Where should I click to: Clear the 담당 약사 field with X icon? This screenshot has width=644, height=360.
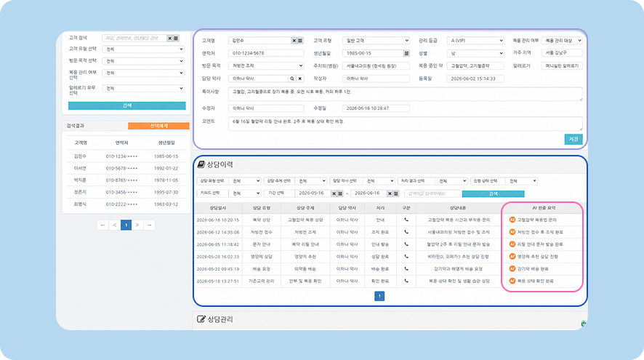click(300, 79)
